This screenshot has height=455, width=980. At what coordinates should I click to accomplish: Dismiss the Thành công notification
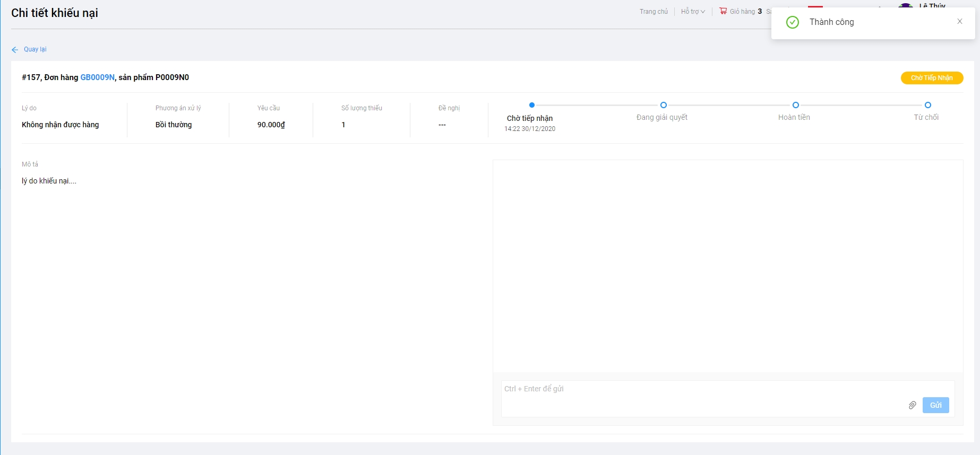(959, 22)
